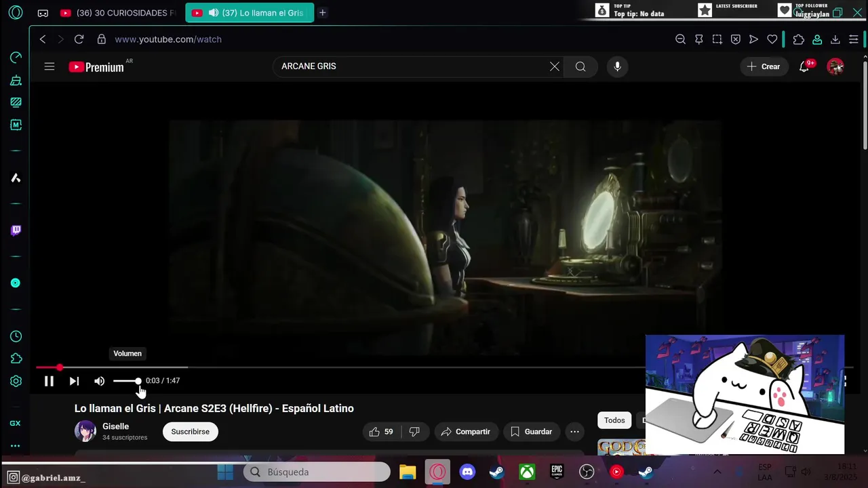Open OBS Studio from the taskbar
Viewport: 868px width, 488px height.
pos(587,472)
